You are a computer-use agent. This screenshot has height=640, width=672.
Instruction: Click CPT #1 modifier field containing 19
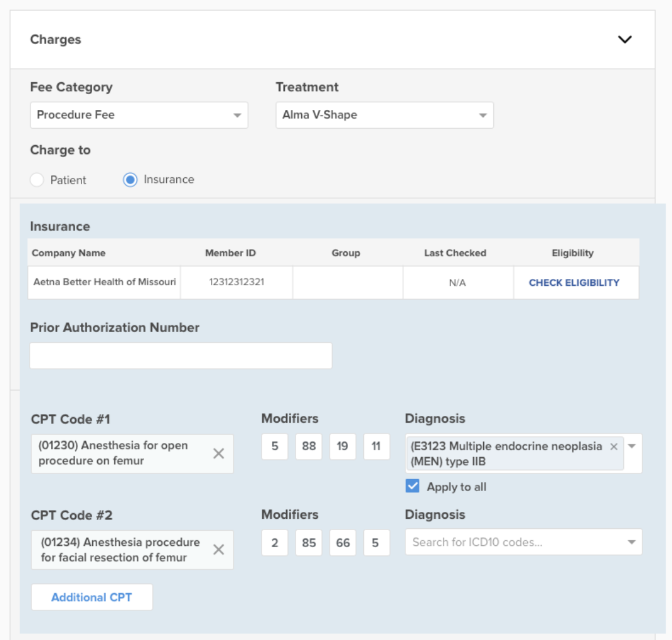342,446
